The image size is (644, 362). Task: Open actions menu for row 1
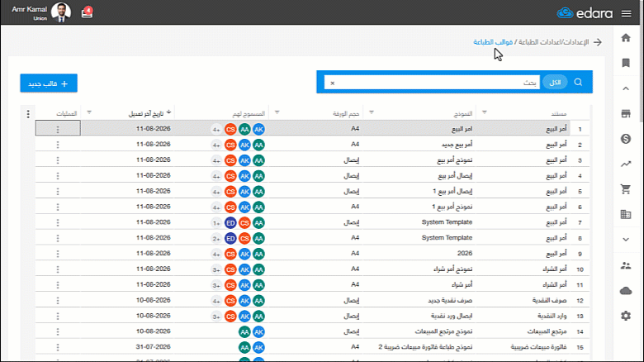(58, 129)
